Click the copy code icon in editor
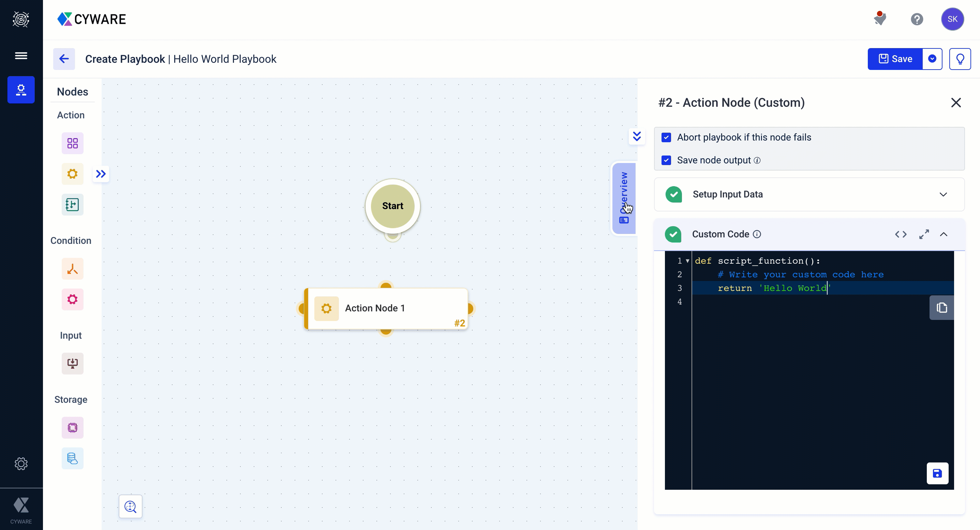Viewport: 980px width, 530px height. point(941,307)
